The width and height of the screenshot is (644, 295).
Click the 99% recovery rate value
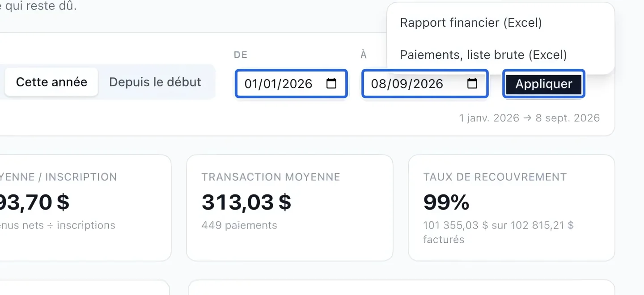point(446,202)
